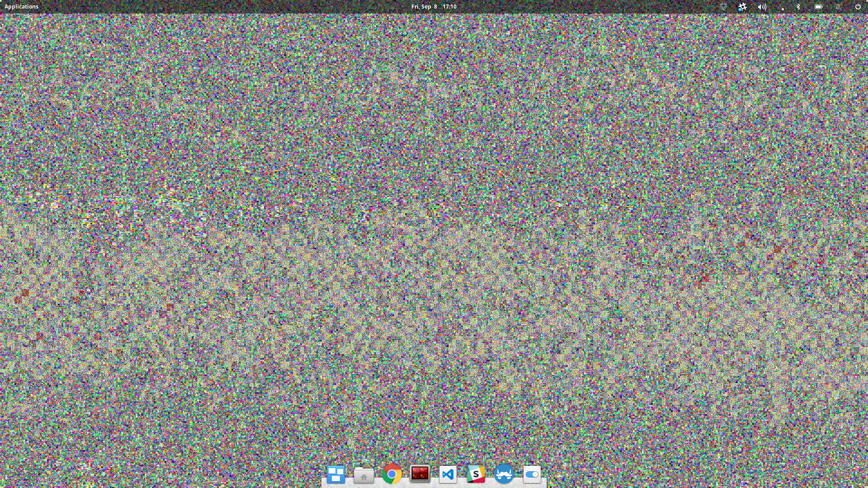Open the muted notifications bell indicator

(x=838, y=7)
